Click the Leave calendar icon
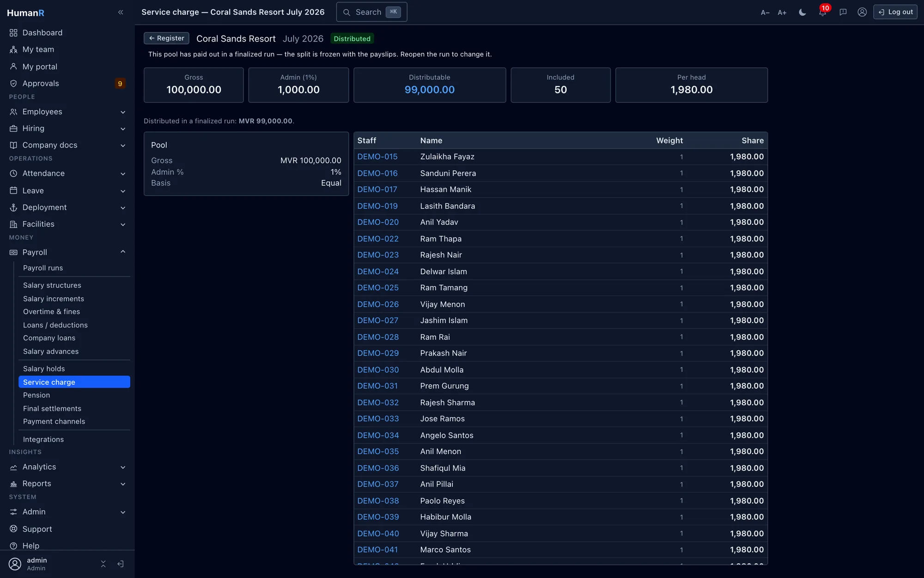 (13, 191)
